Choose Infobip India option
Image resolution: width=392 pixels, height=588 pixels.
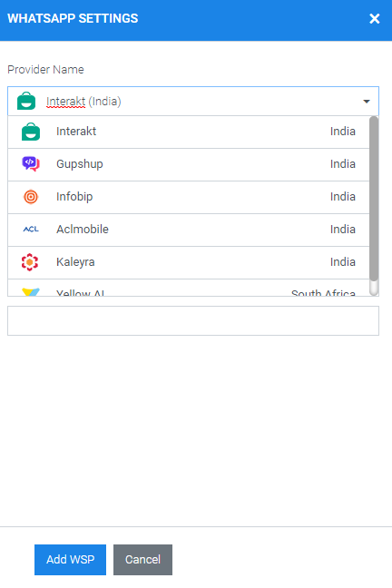pyautogui.click(x=189, y=197)
